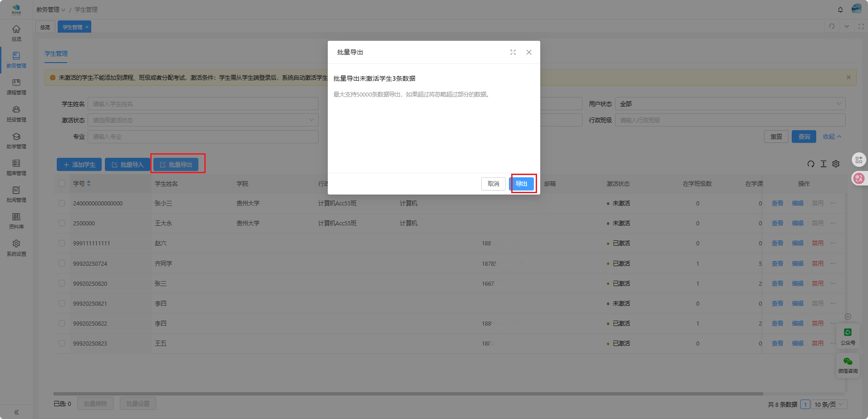Switch to the 总览 tab
Screen dimensions: 868x419
pos(45,27)
